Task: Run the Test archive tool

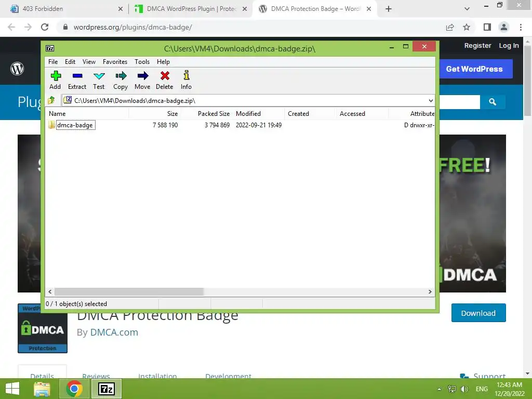Action: (x=99, y=76)
